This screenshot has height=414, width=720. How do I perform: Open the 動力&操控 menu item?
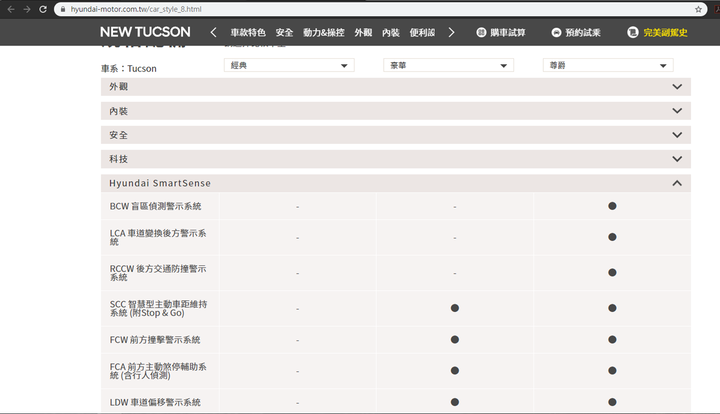324,33
